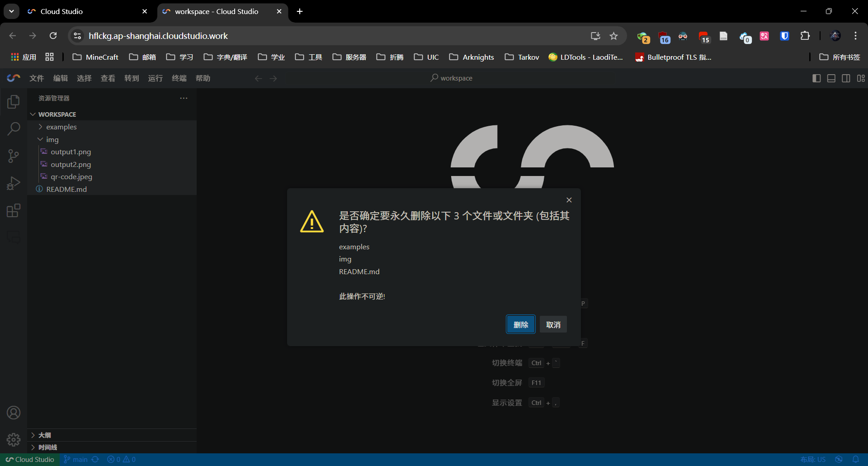868x466 pixels.
Task: Open browser extensions puzzle icon
Action: click(x=805, y=36)
